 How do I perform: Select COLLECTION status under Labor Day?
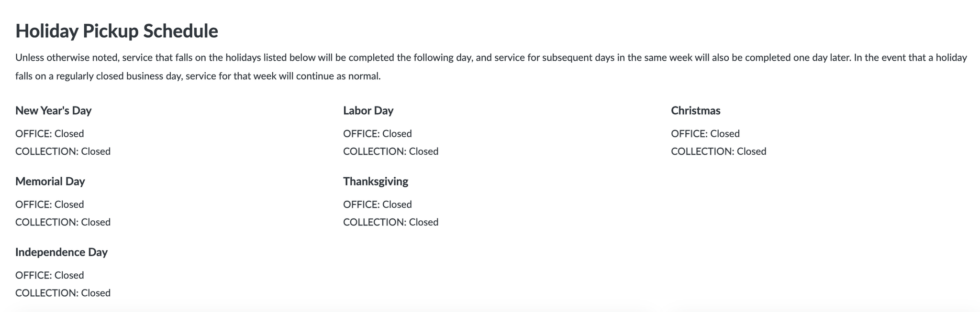click(390, 151)
